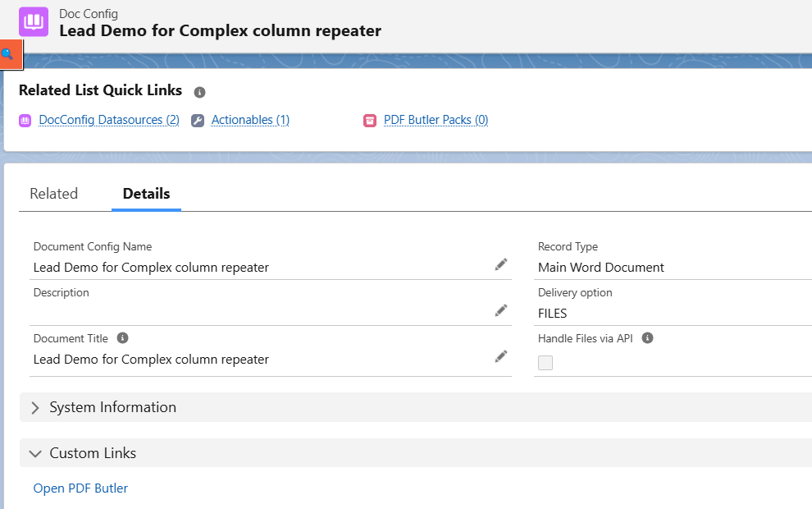Switch to the Related tab
Image resolution: width=812 pixels, height=509 pixels.
tap(54, 193)
